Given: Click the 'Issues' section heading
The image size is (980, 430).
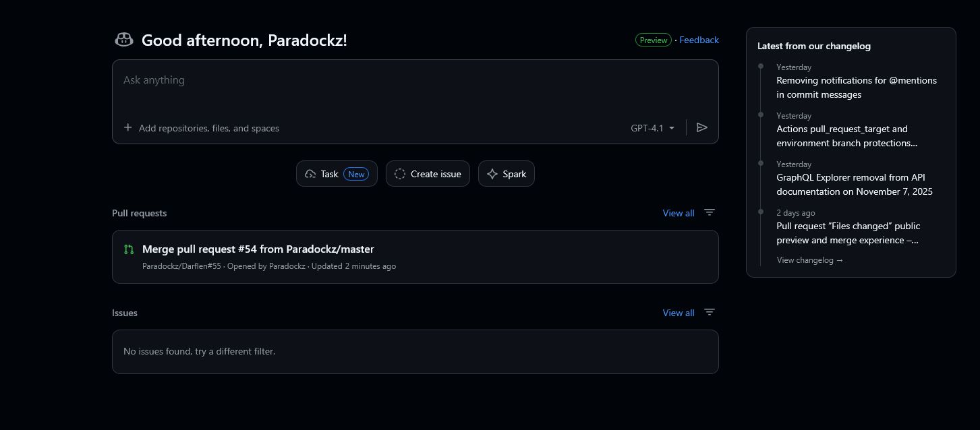Looking at the screenshot, I should tap(125, 313).
